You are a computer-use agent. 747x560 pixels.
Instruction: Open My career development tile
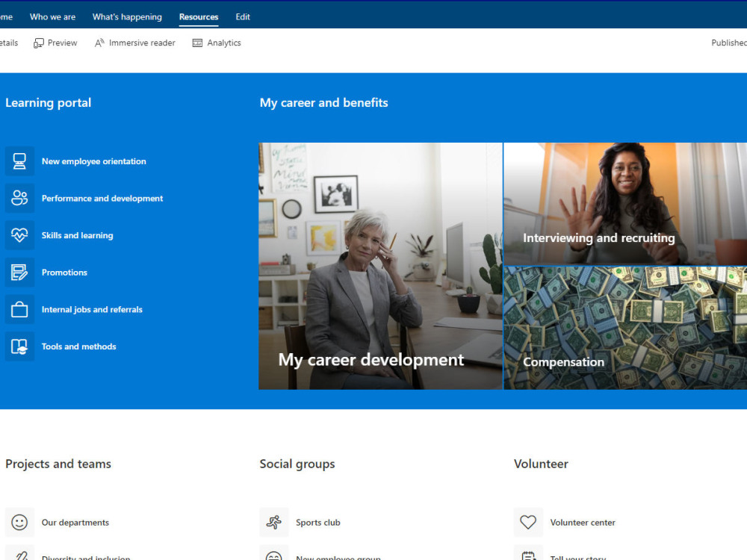coord(380,266)
